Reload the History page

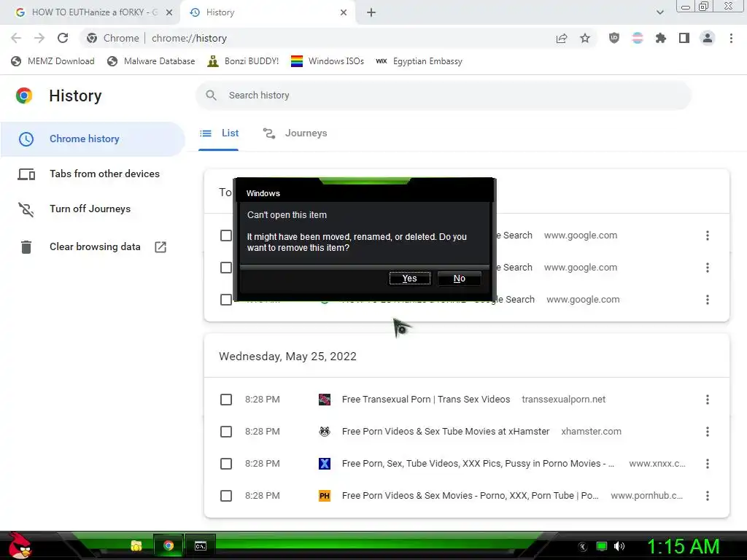click(x=63, y=38)
